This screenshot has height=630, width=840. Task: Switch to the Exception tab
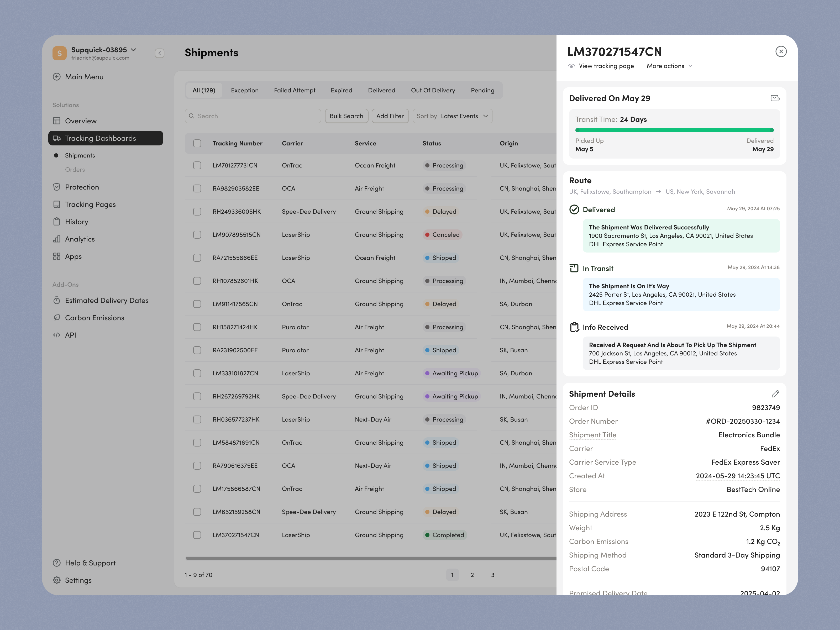245,90
